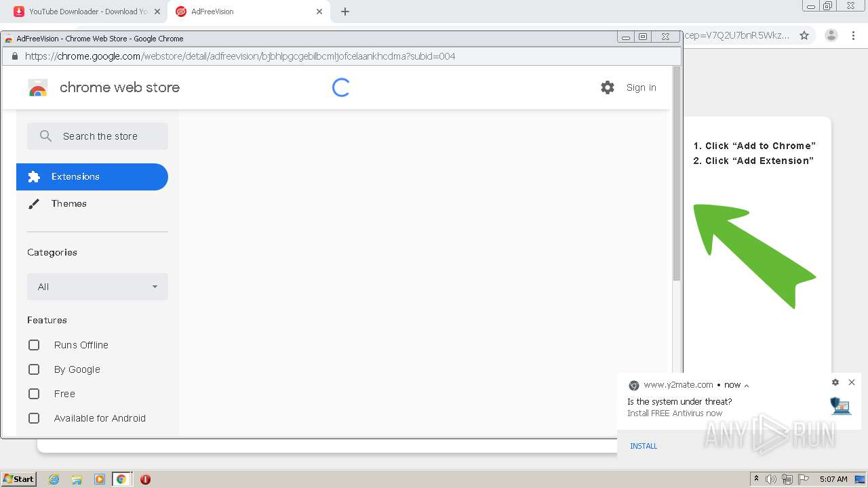The image size is (868, 488).
Task: Click red Opera icon in taskbar
Action: (x=145, y=479)
